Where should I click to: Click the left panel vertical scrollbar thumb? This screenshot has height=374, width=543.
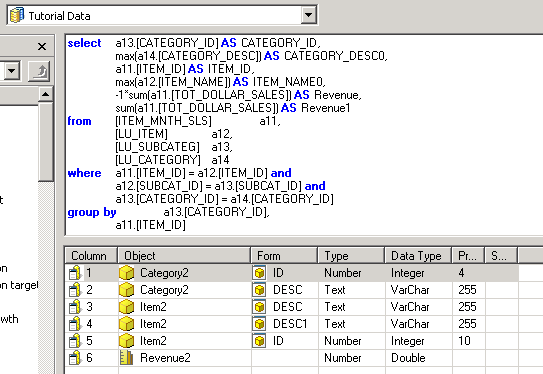[46, 141]
